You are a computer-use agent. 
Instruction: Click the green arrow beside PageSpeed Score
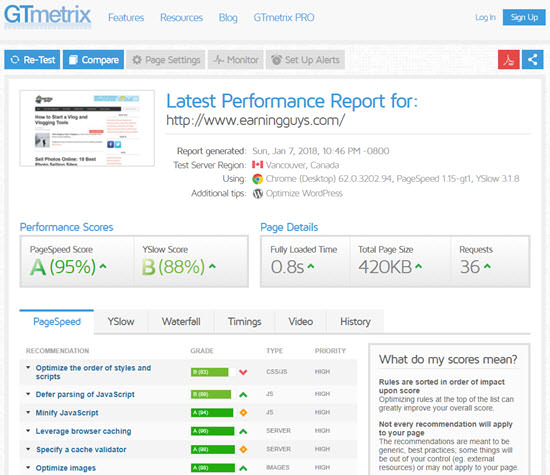pyautogui.click(x=103, y=267)
